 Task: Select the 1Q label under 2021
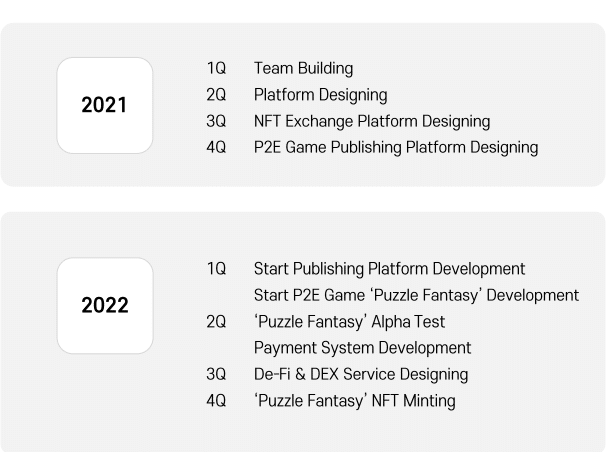216,69
